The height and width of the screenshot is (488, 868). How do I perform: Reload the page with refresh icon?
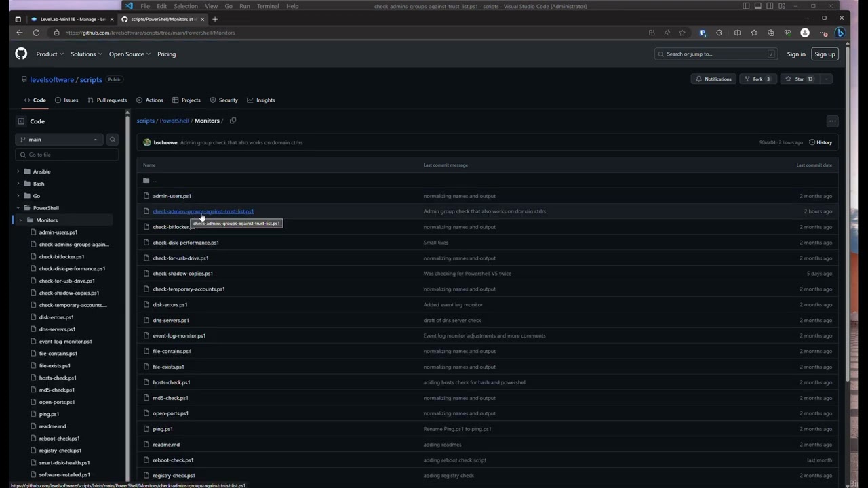(x=36, y=33)
